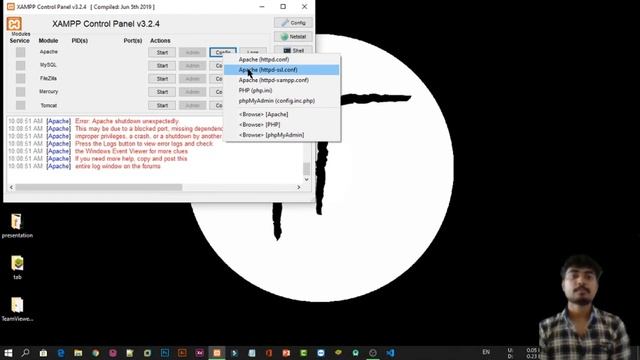Open the Mercury row Config dropdown

217,92
